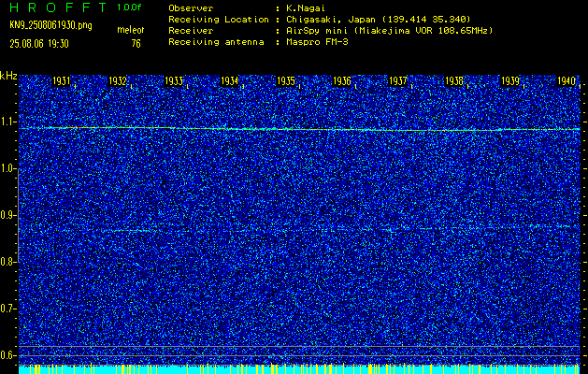Click the date stamp 25.08.06 19:30
This screenshot has height=374, width=588.
point(39,44)
